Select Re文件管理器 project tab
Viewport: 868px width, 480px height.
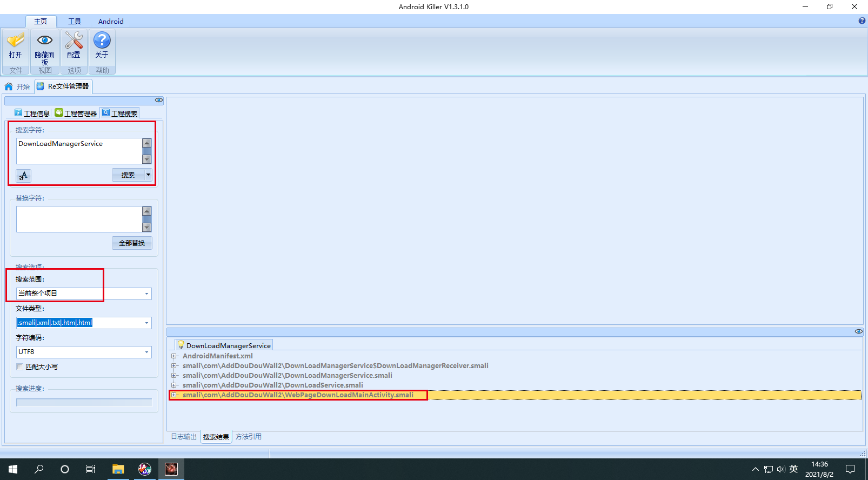click(x=64, y=86)
